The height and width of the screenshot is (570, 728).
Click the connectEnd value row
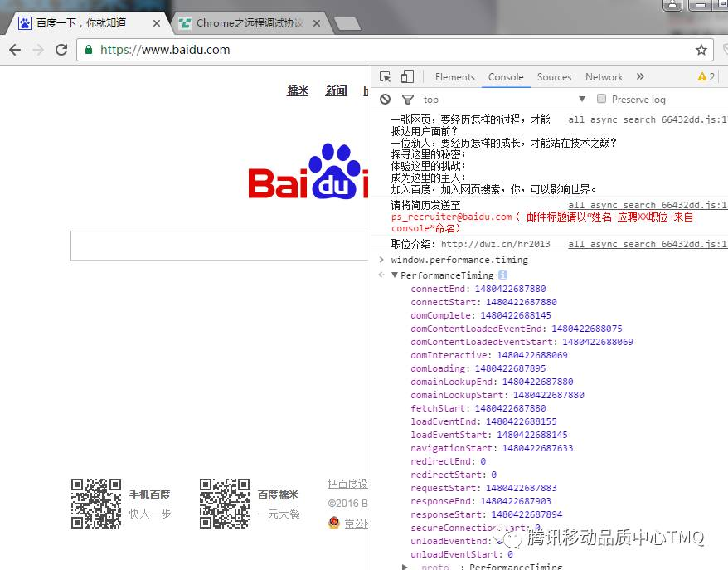click(x=478, y=289)
